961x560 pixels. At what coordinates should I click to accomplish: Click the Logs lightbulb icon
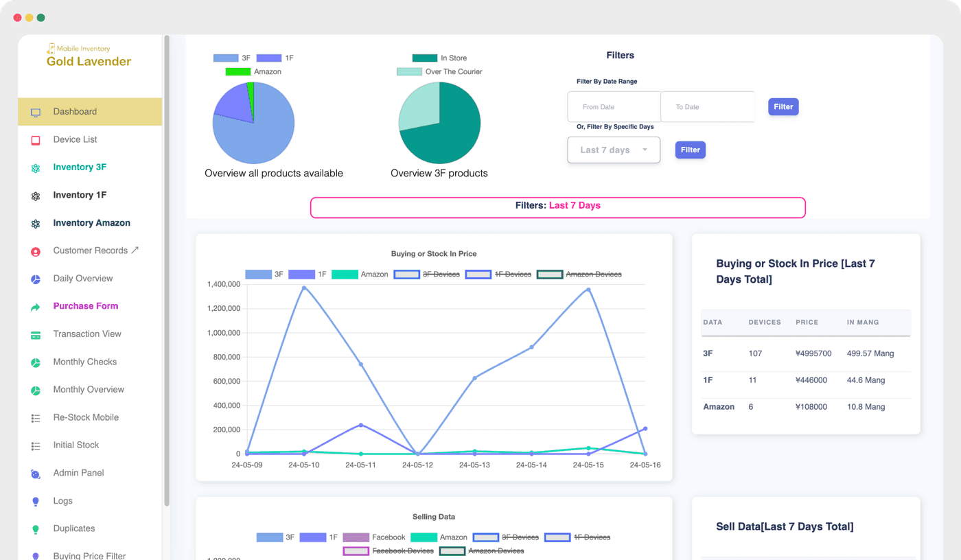pyautogui.click(x=36, y=502)
